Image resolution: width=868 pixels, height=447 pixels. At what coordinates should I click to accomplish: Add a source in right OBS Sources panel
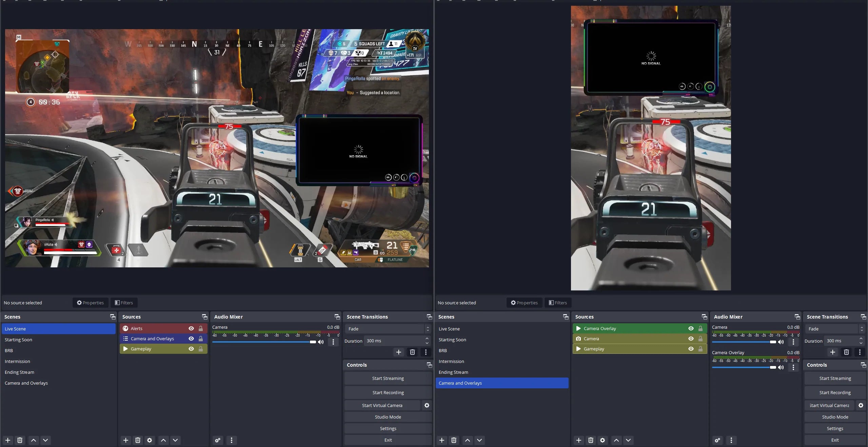click(579, 440)
